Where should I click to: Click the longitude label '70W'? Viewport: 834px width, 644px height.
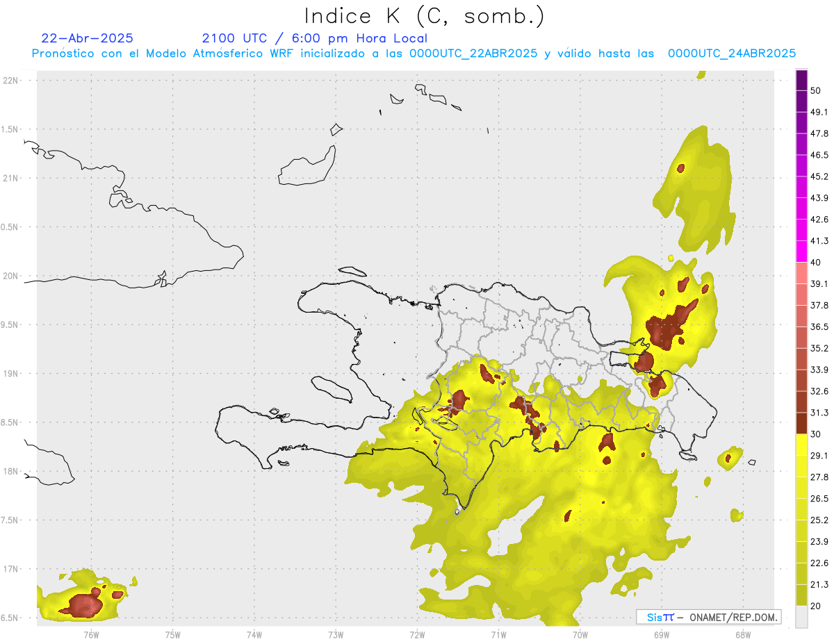pyautogui.click(x=580, y=634)
